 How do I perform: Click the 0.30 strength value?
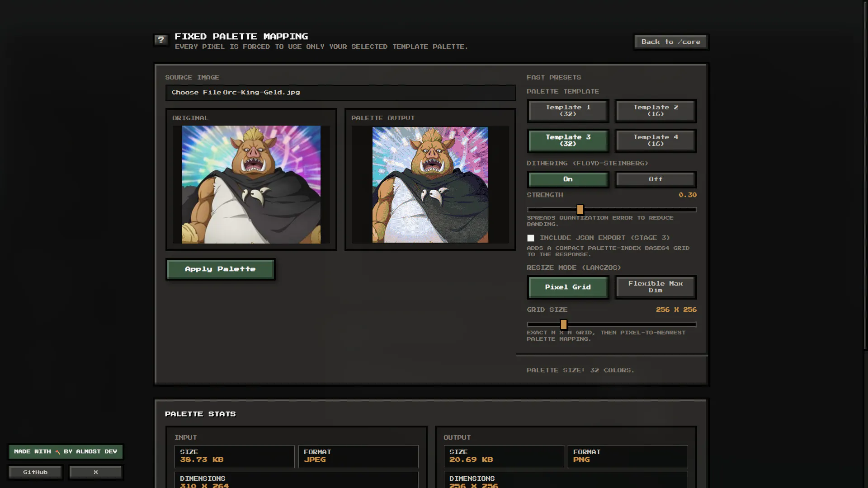[x=688, y=195]
